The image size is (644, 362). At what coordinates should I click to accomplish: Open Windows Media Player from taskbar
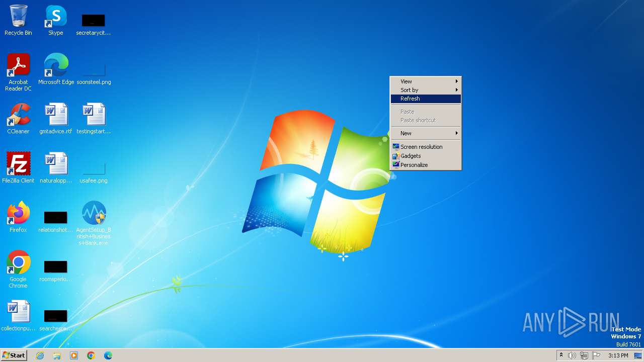[x=74, y=355]
